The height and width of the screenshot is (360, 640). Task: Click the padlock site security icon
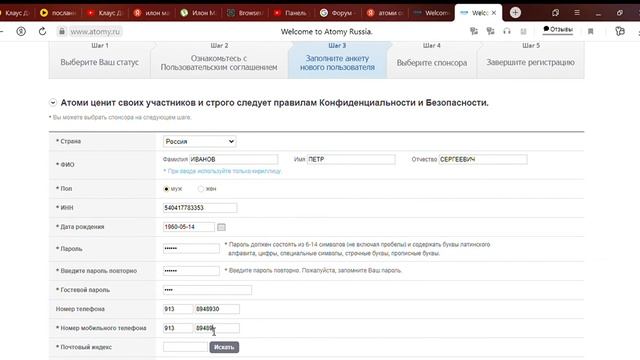62,31
